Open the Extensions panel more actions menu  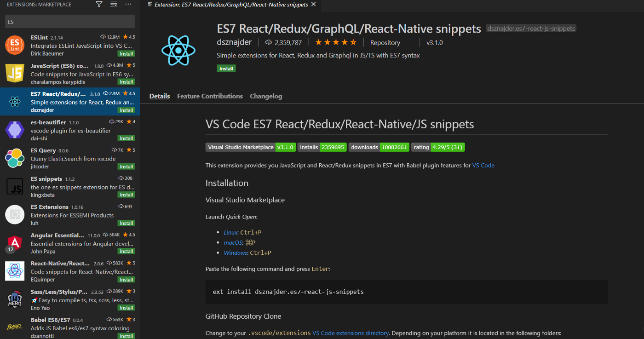[x=128, y=4]
